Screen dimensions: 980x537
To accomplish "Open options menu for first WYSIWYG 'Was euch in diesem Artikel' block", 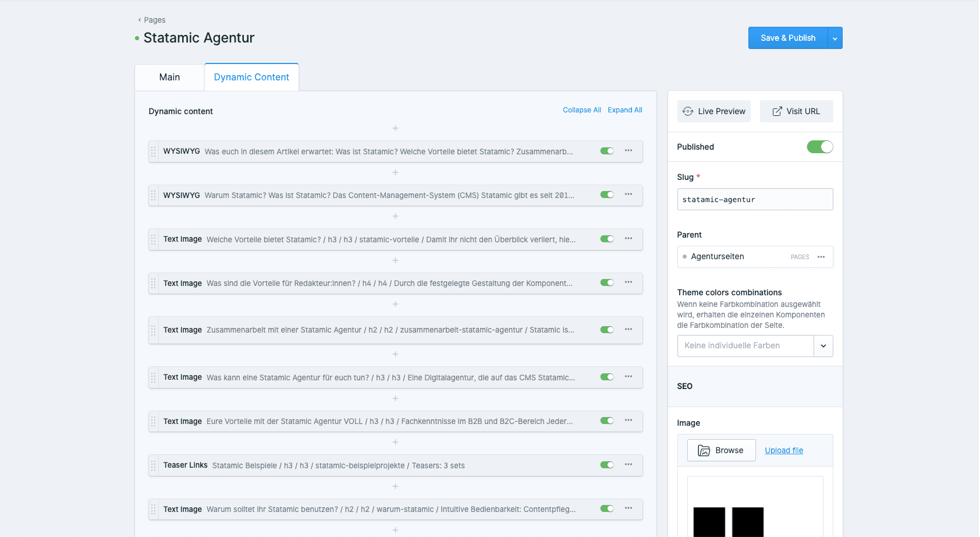I will [x=629, y=151].
